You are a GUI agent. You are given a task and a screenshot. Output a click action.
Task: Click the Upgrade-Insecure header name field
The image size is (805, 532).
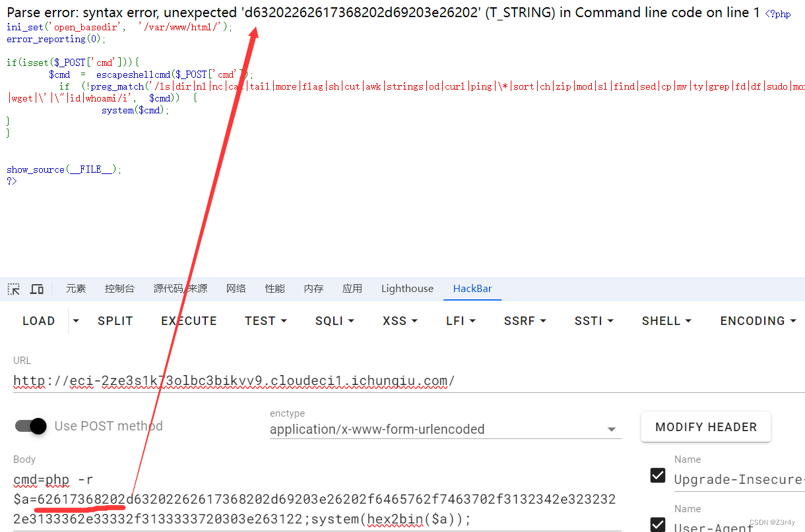pos(739,479)
